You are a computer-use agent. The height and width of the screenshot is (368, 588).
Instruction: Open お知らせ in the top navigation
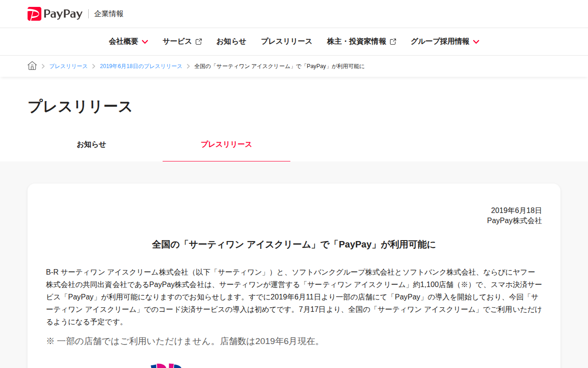[231, 41]
